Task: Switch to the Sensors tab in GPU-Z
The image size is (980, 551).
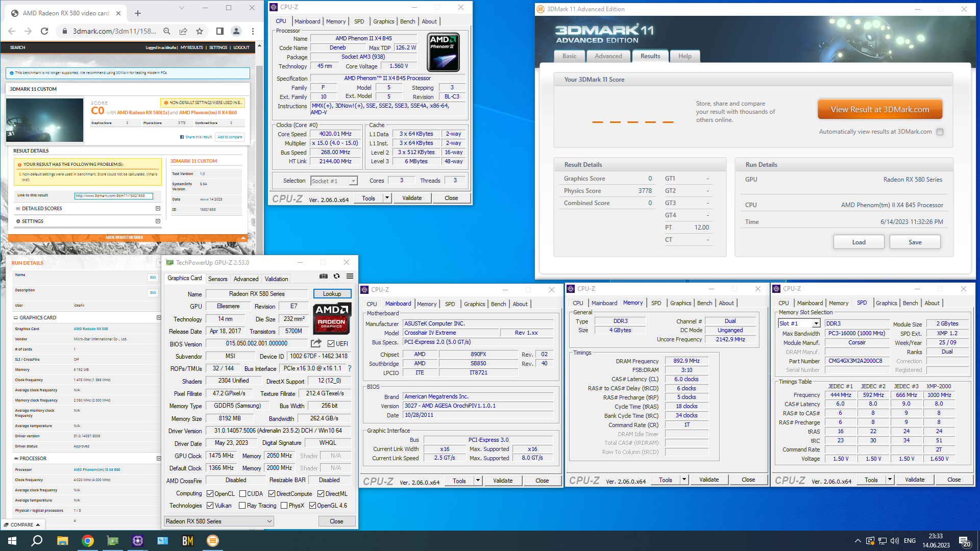Action: tap(218, 279)
